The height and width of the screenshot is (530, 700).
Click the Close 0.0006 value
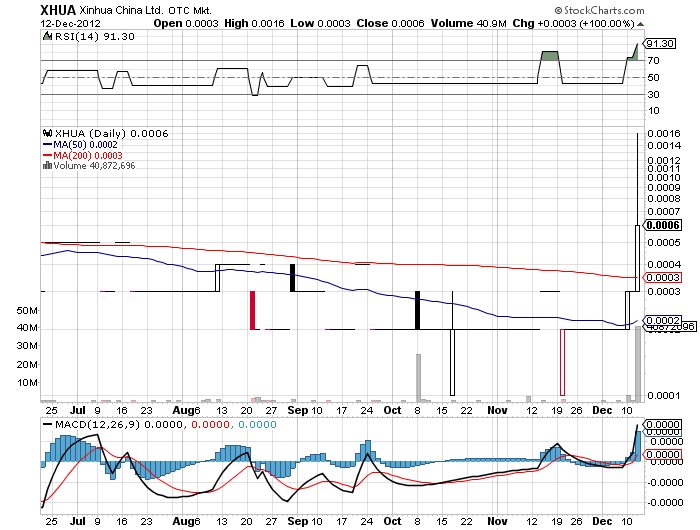(x=390, y=24)
